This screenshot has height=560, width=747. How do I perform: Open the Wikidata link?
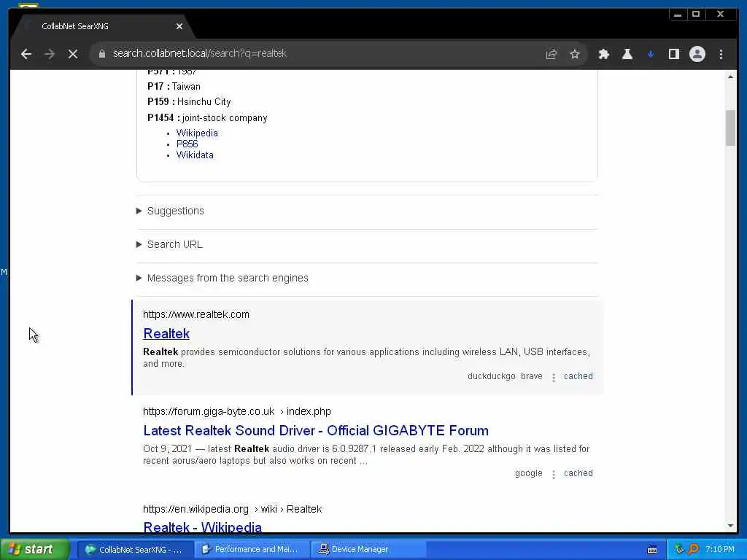coord(195,155)
